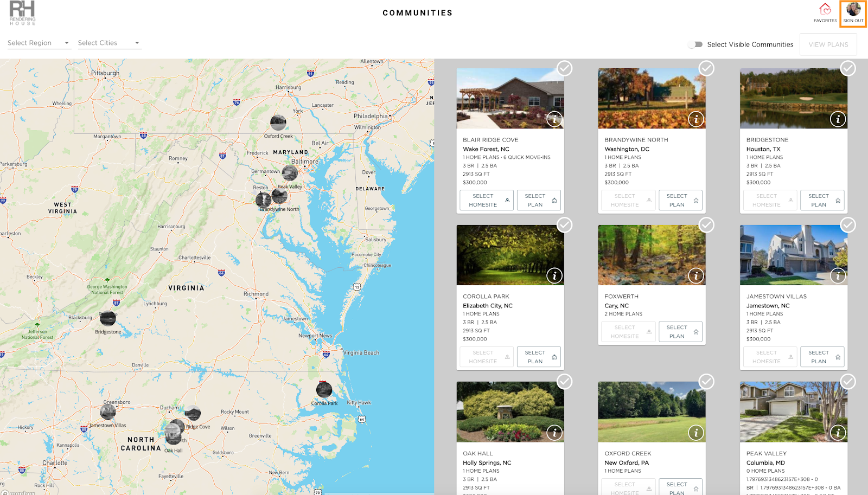Screen dimensions: 868x495
Task: Open info for Blair Ridge Cove
Action: point(554,119)
